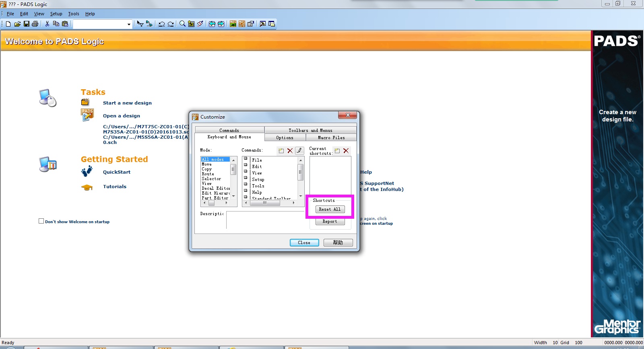This screenshot has width=644, height=349.
Task: Tick the Don't show Welcome on startup checkbox
Action: (41, 221)
